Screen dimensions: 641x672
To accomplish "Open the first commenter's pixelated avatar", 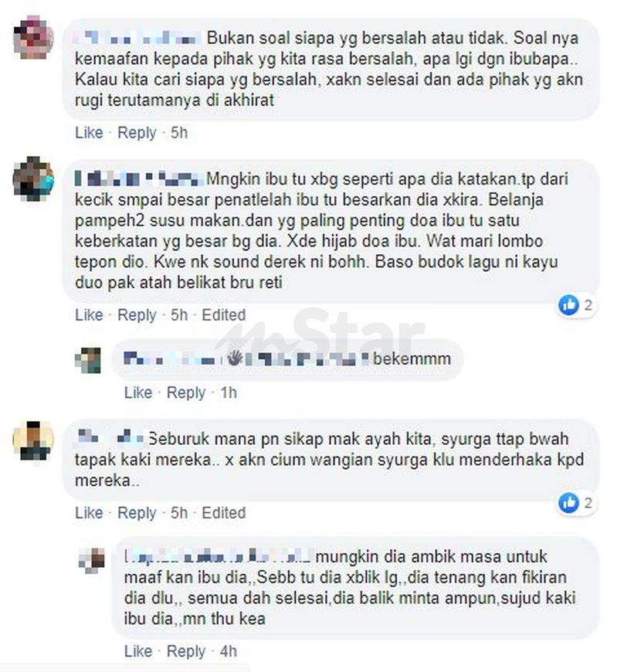I will (33, 37).
